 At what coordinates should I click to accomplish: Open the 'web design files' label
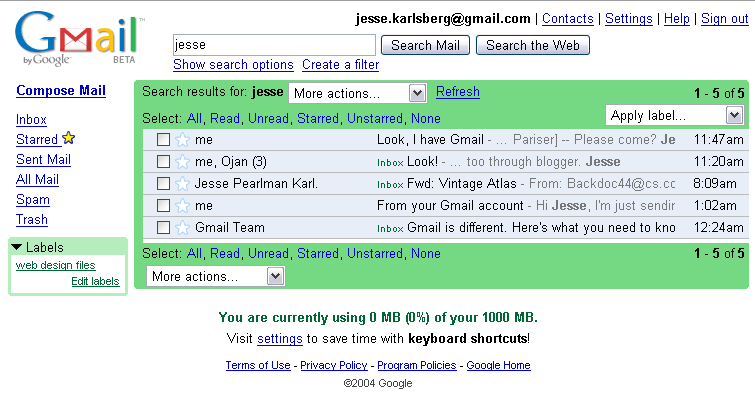(56, 265)
